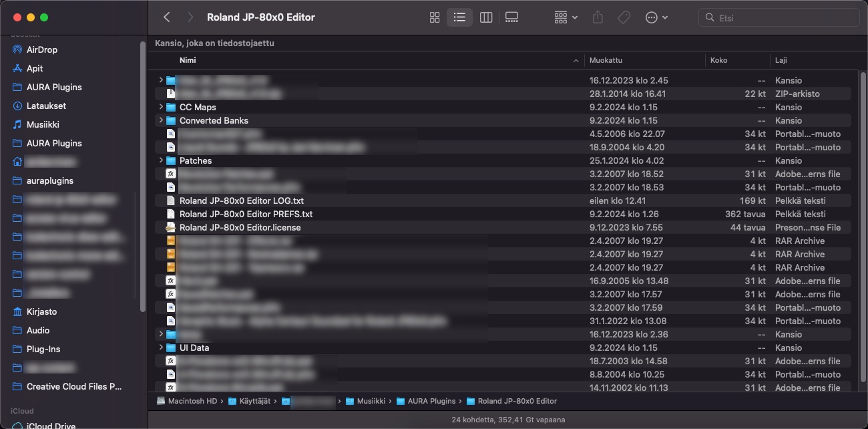868x429 pixels.
Task: Click the size cell '169 kt'
Action: 752,200
